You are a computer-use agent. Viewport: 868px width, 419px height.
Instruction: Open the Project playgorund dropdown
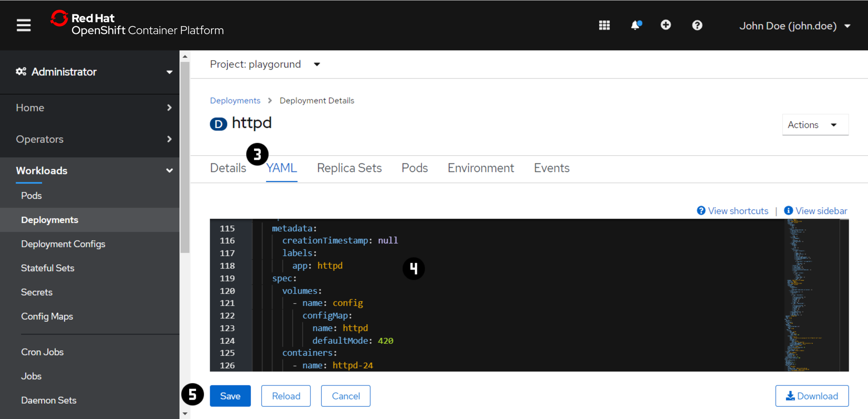(x=265, y=64)
